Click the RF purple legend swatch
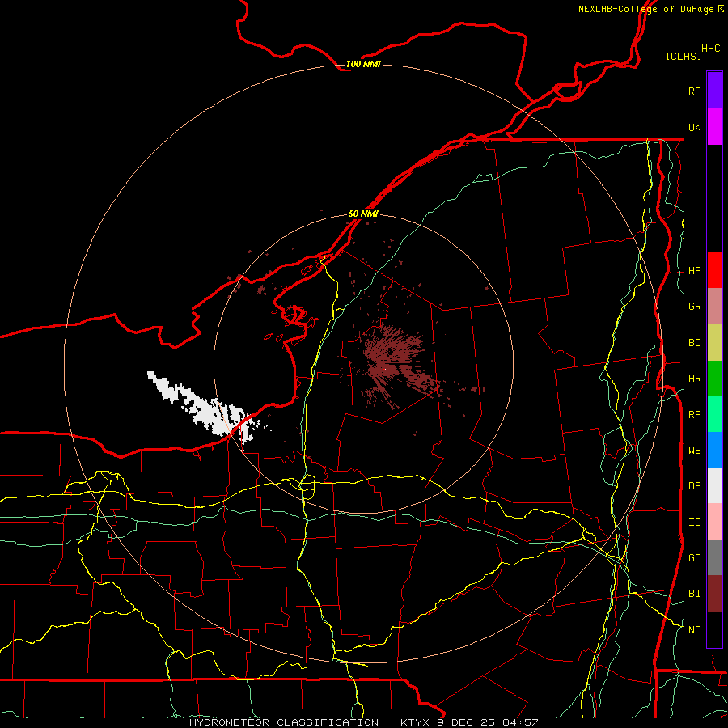Screen dimensions: 728x728 click(x=714, y=91)
